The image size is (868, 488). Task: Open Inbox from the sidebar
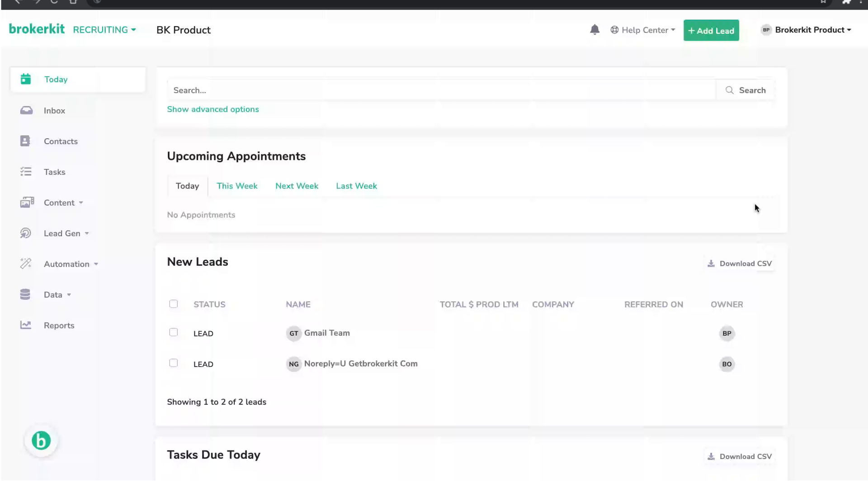tap(54, 111)
